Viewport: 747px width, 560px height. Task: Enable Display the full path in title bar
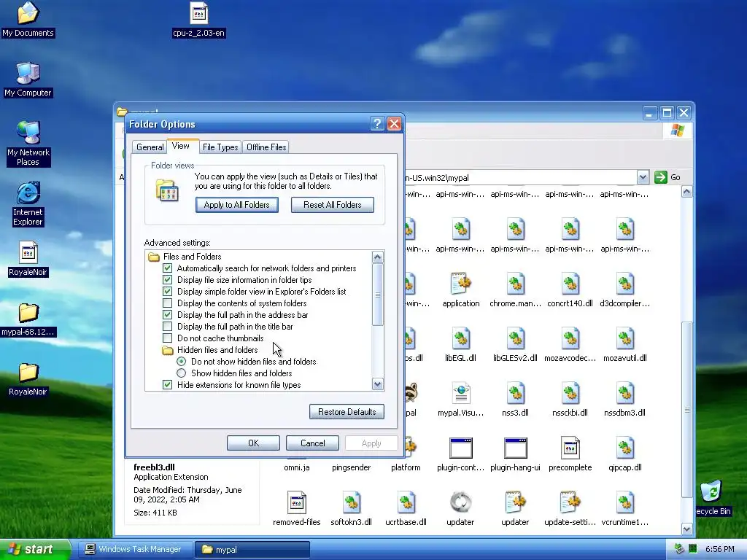tap(167, 326)
